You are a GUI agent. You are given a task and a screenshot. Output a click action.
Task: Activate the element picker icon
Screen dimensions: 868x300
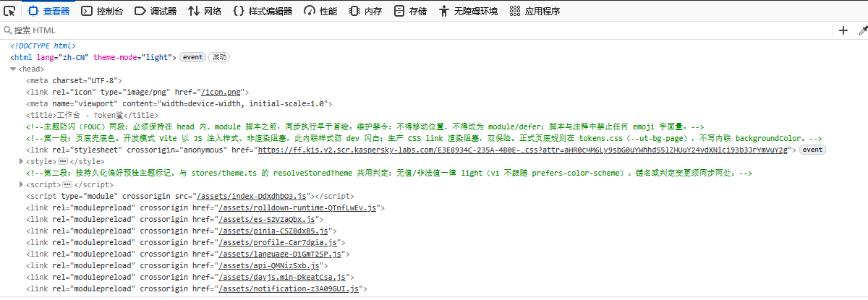[x=10, y=11]
